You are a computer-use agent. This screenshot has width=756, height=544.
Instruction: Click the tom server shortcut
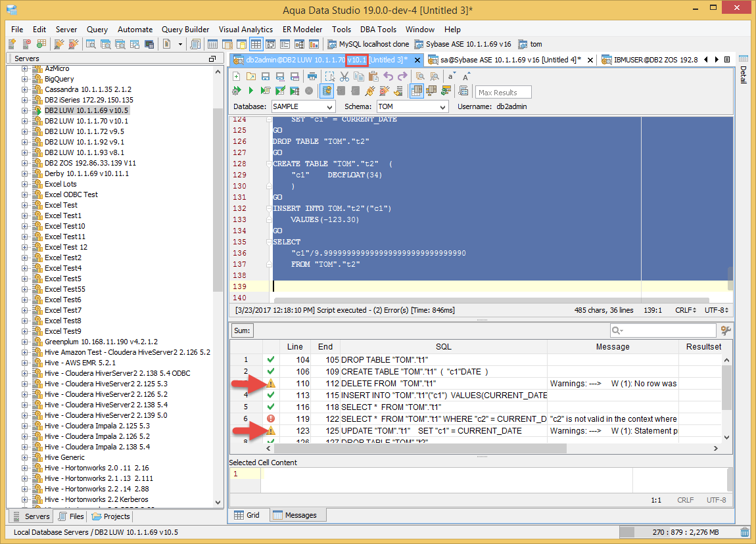point(531,44)
